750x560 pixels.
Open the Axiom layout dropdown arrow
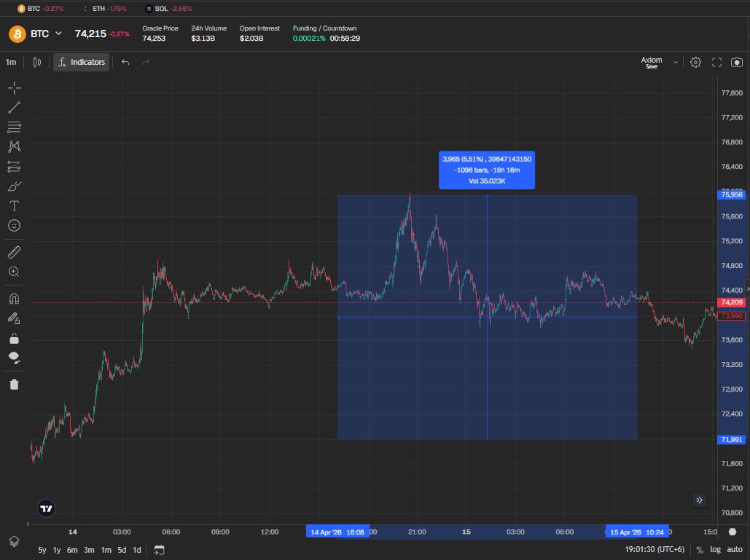point(676,62)
